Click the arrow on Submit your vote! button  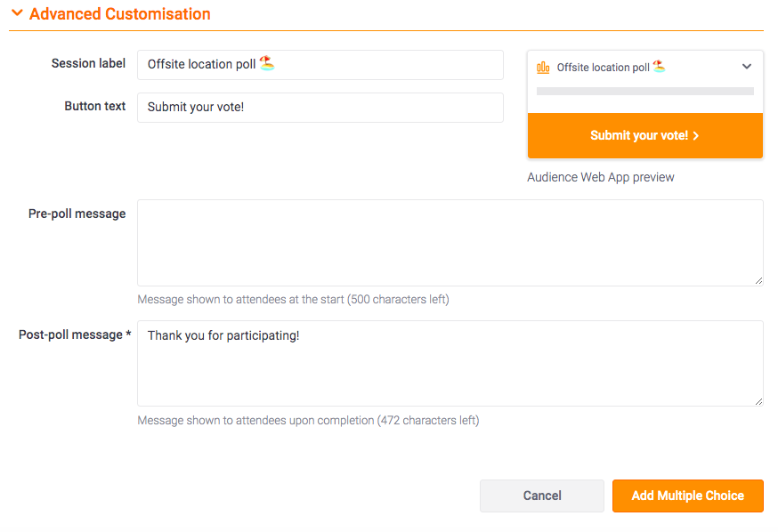696,136
